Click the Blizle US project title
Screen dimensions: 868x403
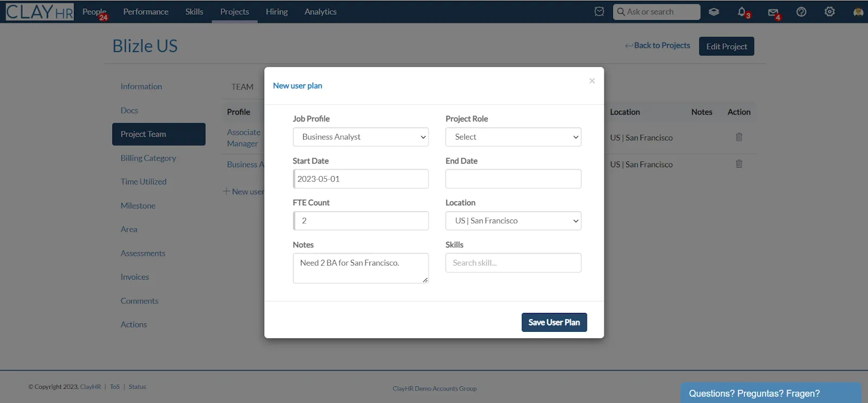(145, 46)
